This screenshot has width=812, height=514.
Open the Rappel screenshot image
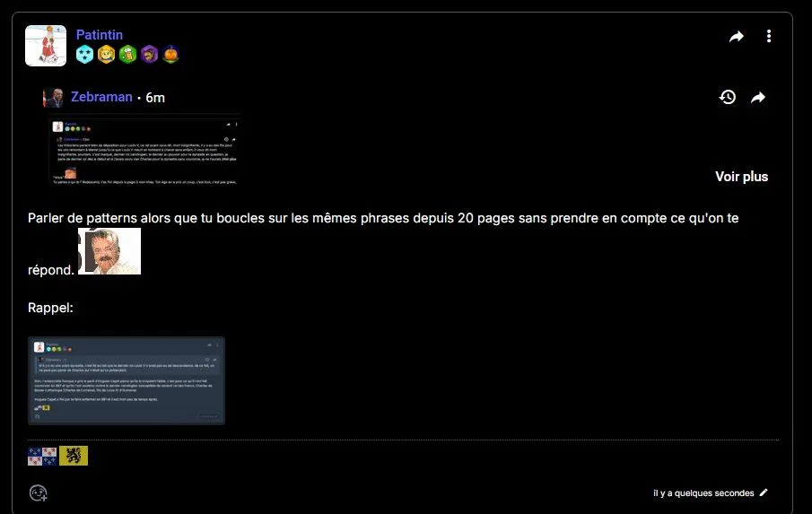[x=127, y=380]
